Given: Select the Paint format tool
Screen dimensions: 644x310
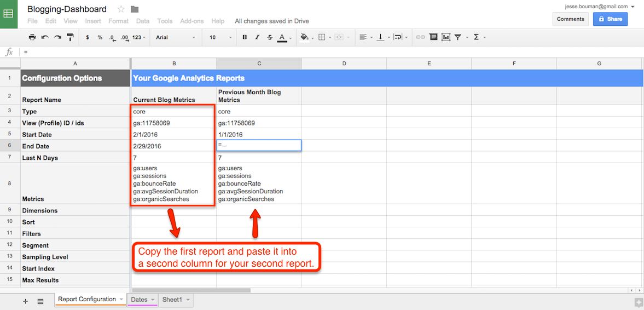Looking at the screenshot, I should (x=70, y=37).
